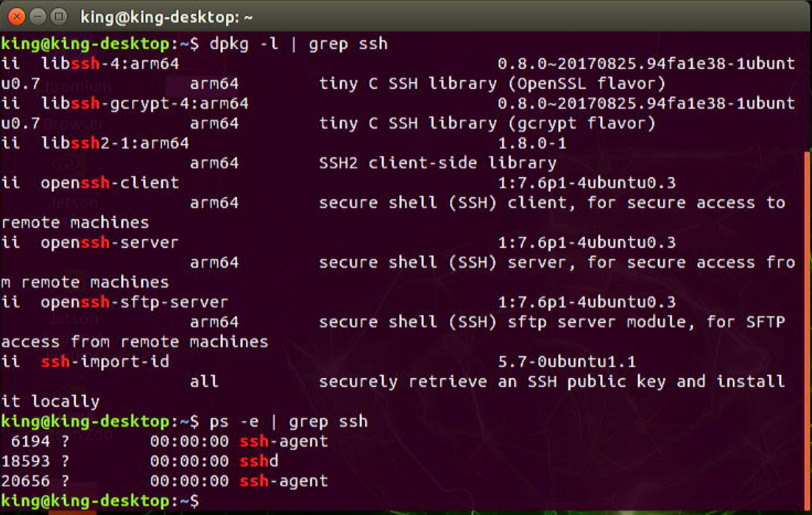Click the last empty prompt 'king@king-desktop:~$'
This screenshot has height=515, width=812.
point(100,501)
